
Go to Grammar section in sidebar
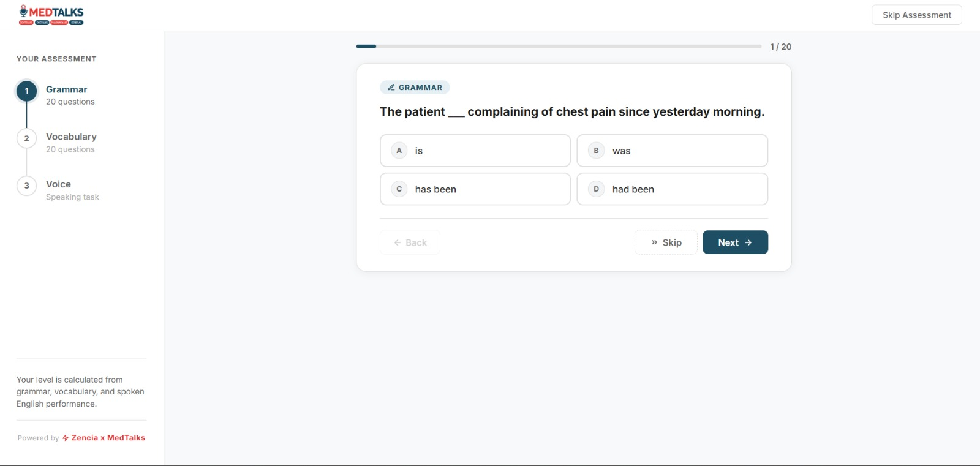pyautogui.click(x=66, y=89)
